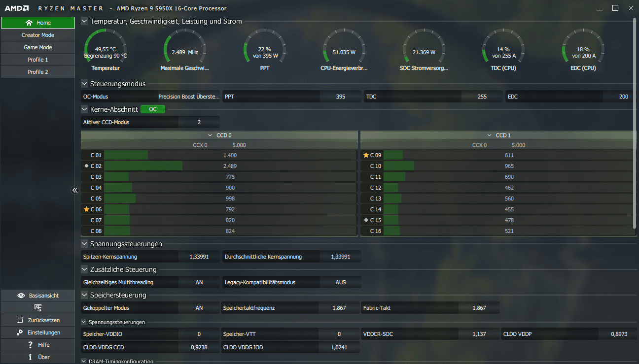Click the Spitzen-Kernspannung value 1,33991
This screenshot has width=639, height=364.
[199, 257]
